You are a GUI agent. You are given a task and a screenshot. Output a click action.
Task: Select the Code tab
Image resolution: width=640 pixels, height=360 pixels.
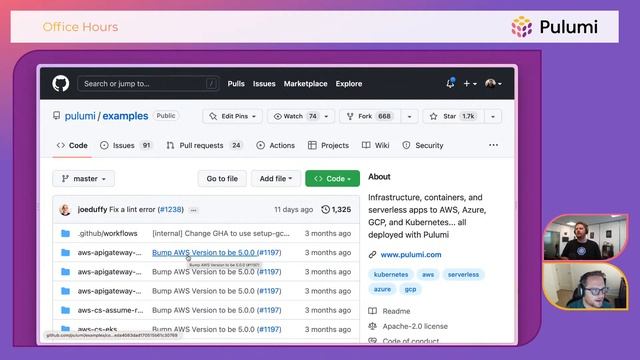tap(72, 145)
